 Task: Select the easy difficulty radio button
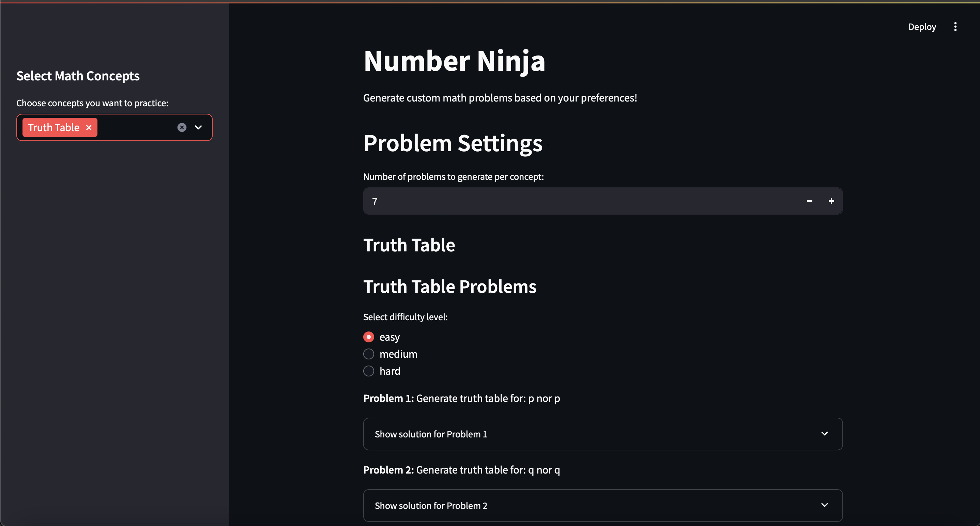point(369,337)
